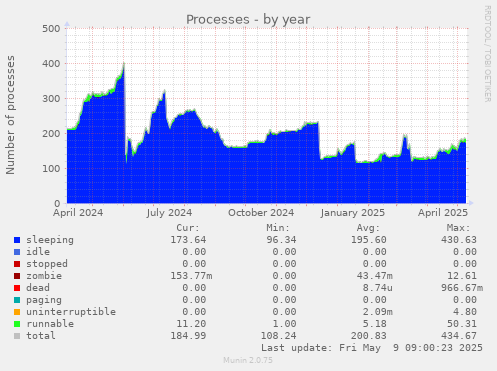Click the 'Processes - by year' title
This screenshot has width=497, height=371.
[248, 19]
